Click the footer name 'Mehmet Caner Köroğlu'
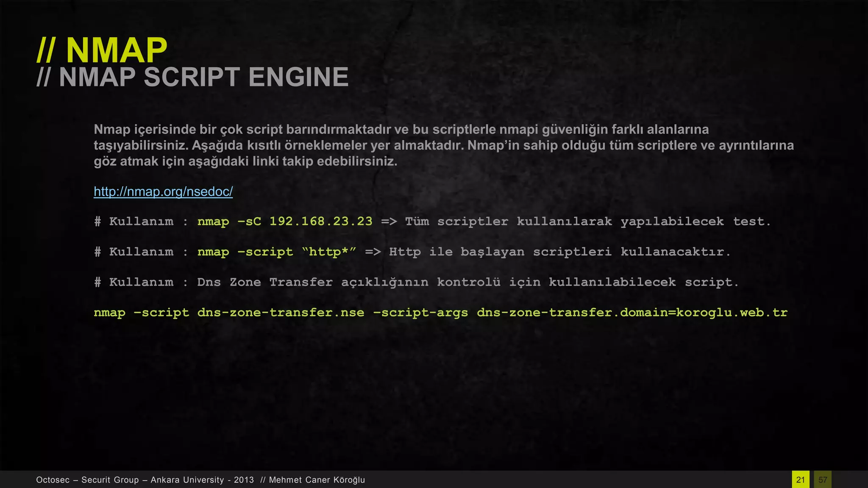Viewport: 868px width, 488px height. point(317,480)
